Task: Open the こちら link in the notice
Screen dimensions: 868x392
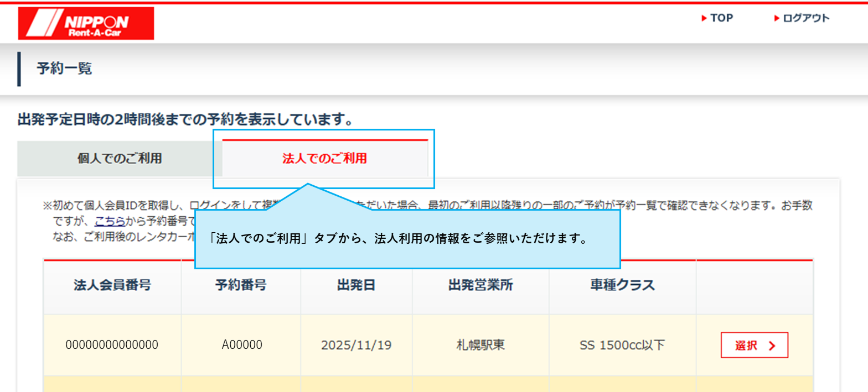Action: click(x=109, y=222)
